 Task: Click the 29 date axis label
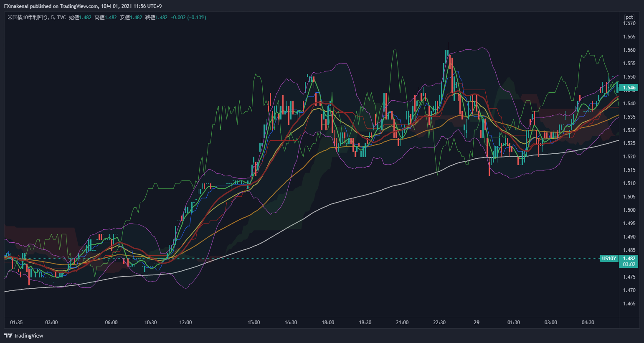point(477,323)
